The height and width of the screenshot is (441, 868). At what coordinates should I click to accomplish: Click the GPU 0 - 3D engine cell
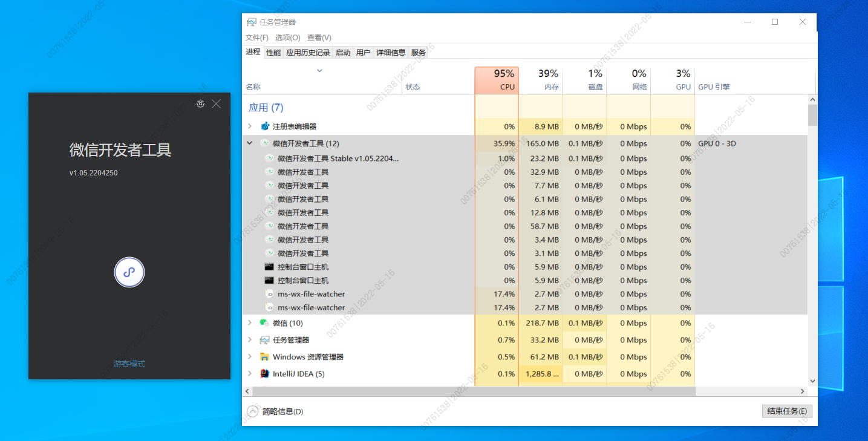point(717,143)
